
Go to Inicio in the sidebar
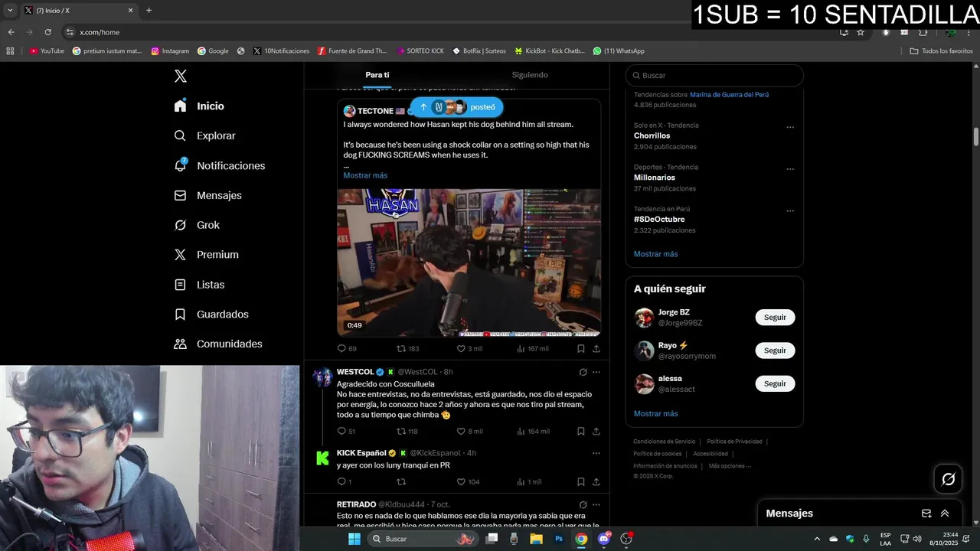(x=199, y=106)
